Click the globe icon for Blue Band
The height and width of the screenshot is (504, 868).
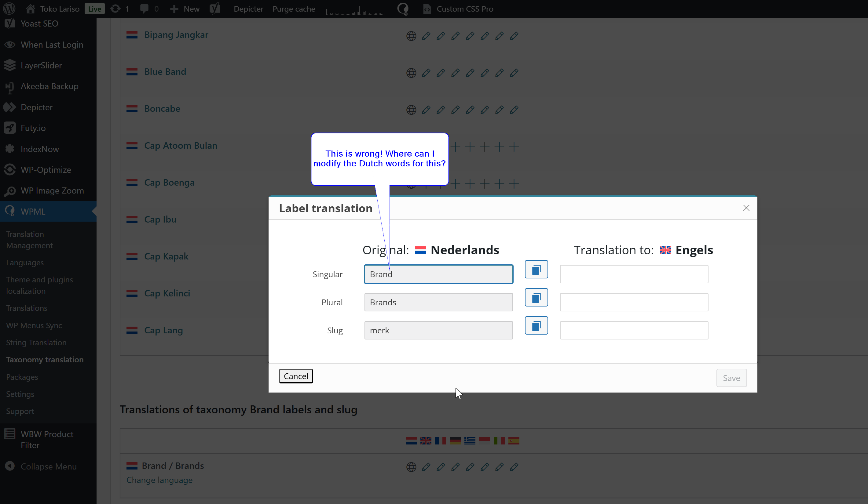pyautogui.click(x=411, y=73)
